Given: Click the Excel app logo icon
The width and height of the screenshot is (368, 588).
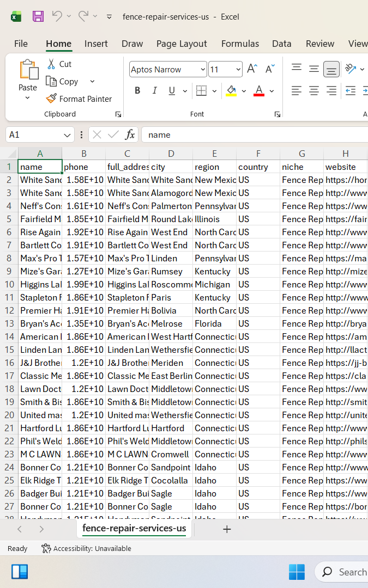Looking at the screenshot, I should click(16, 16).
